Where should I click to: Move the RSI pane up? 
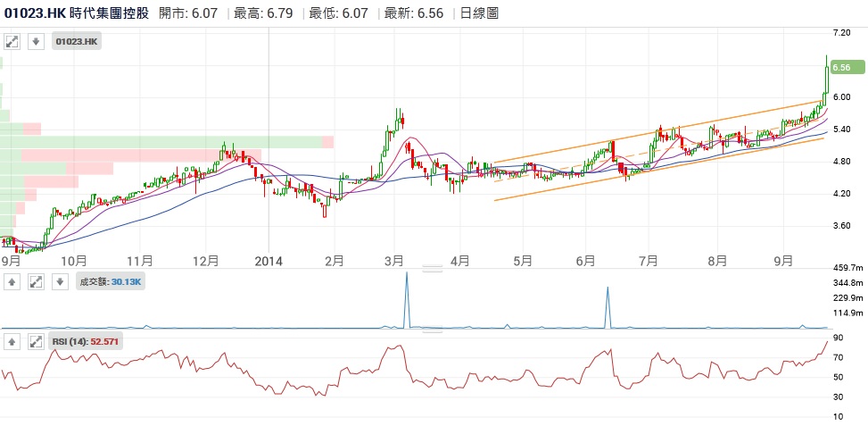click(x=13, y=341)
